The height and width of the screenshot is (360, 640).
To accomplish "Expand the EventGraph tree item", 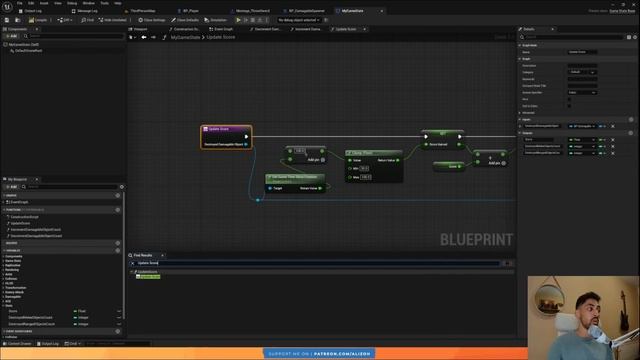I will (x=4, y=202).
